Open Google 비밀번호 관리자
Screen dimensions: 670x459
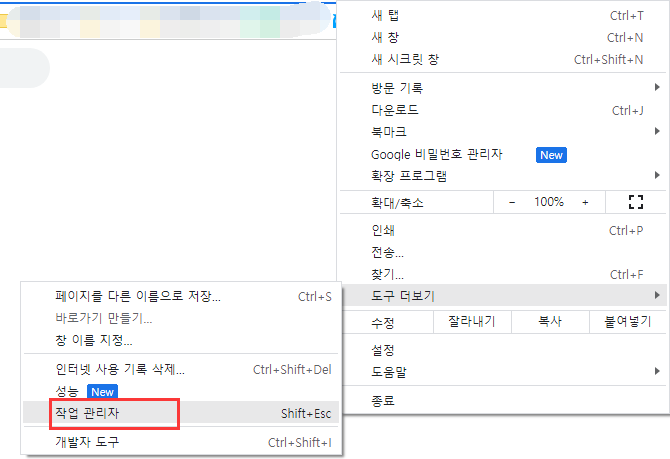pos(436,155)
